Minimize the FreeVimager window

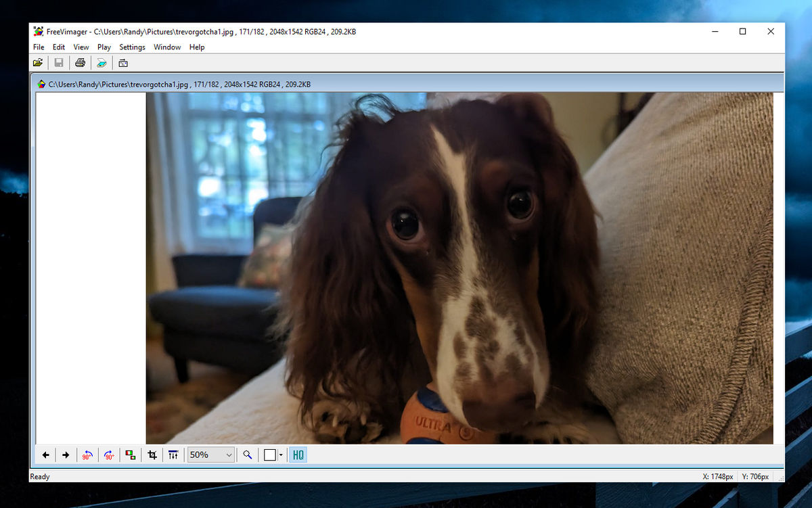pyautogui.click(x=715, y=31)
